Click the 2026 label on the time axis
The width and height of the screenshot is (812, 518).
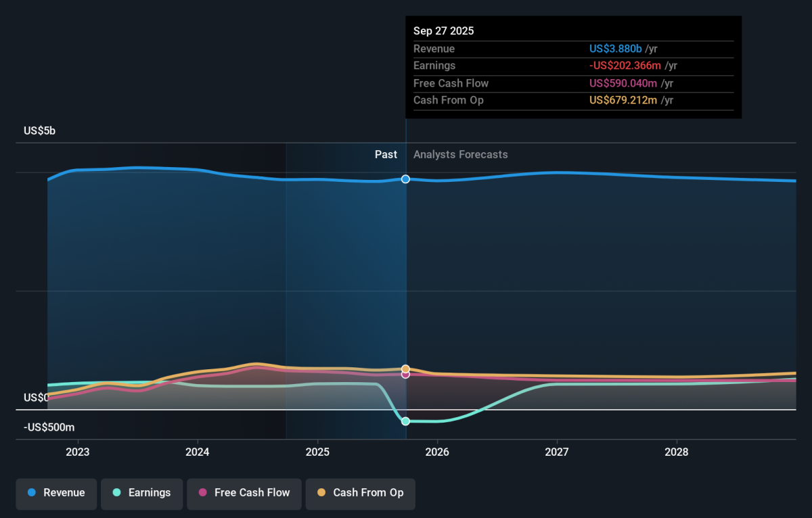tap(438, 452)
